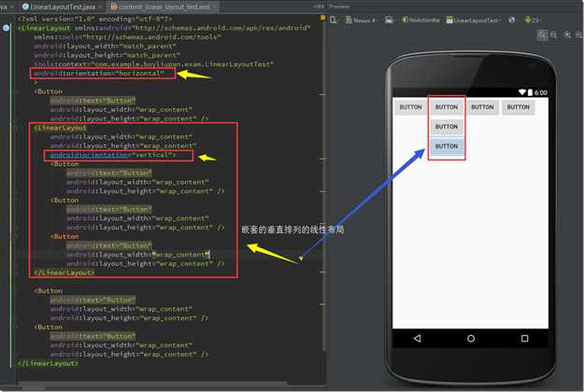Click the xml version encoding line
The image size is (584, 392).
pyautogui.click(x=94, y=19)
